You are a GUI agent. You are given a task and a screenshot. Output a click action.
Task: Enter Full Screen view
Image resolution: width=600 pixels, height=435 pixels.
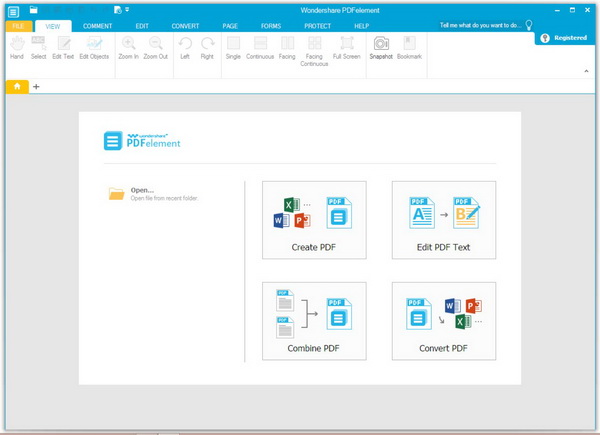pyautogui.click(x=348, y=47)
